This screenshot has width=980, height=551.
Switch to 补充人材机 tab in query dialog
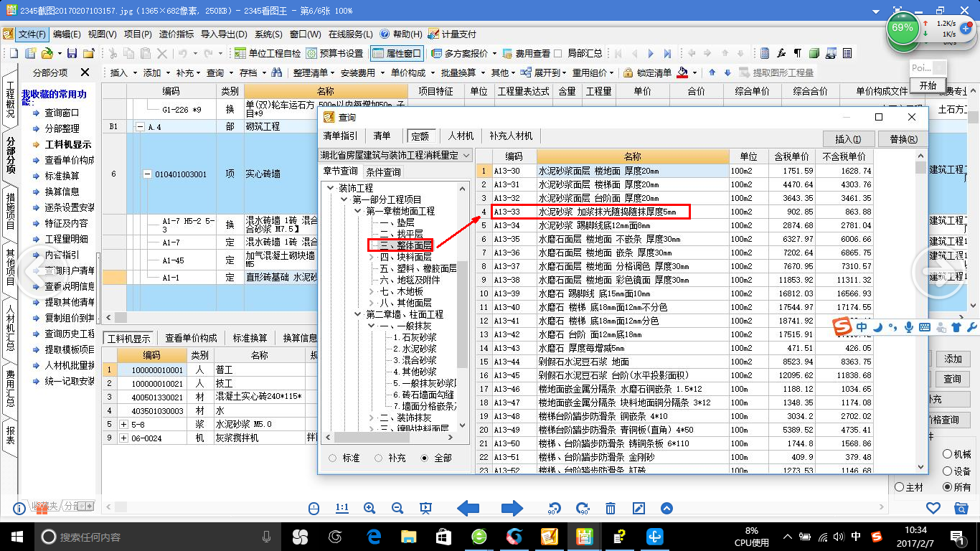pyautogui.click(x=511, y=136)
